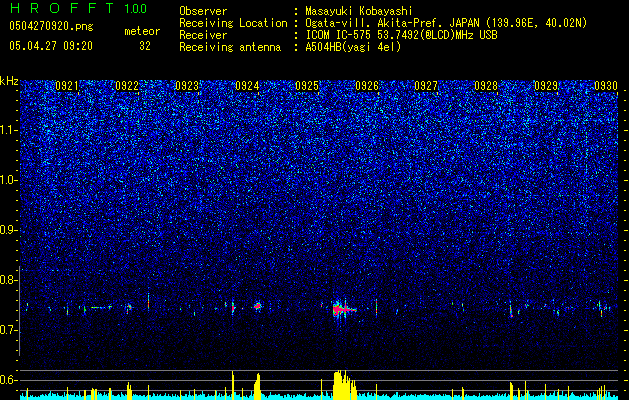Click the HROFFT title text
This screenshot has height=400, width=629.
click(x=62, y=8)
